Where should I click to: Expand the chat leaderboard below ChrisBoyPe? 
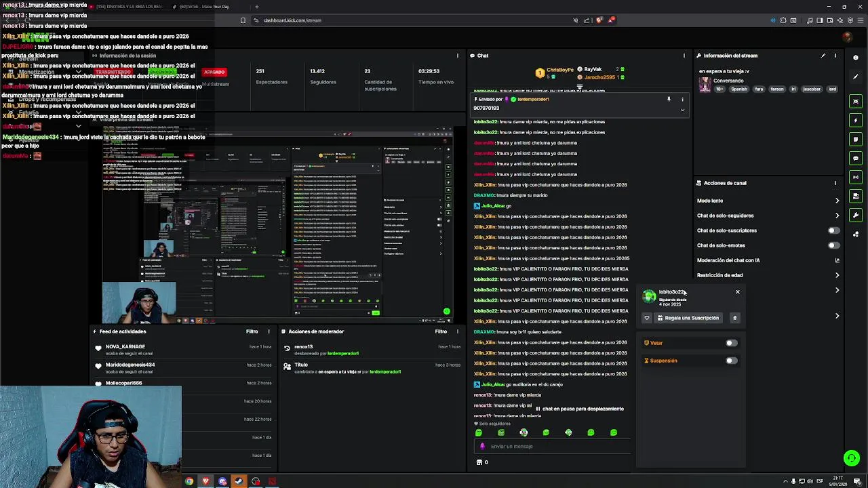[x=580, y=87]
